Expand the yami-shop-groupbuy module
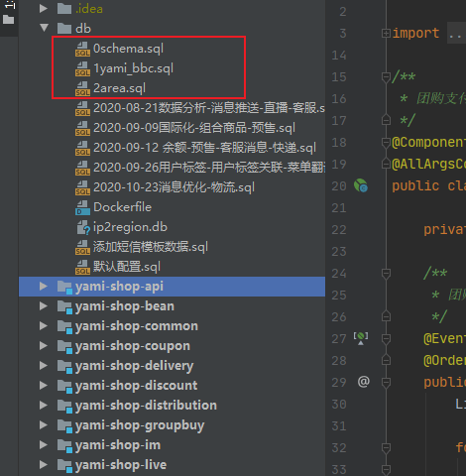 click(x=44, y=425)
